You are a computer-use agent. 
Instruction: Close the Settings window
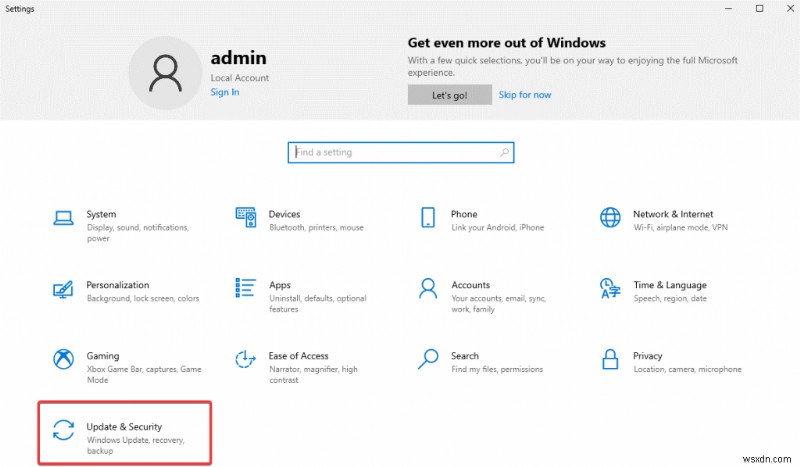[x=790, y=9]
